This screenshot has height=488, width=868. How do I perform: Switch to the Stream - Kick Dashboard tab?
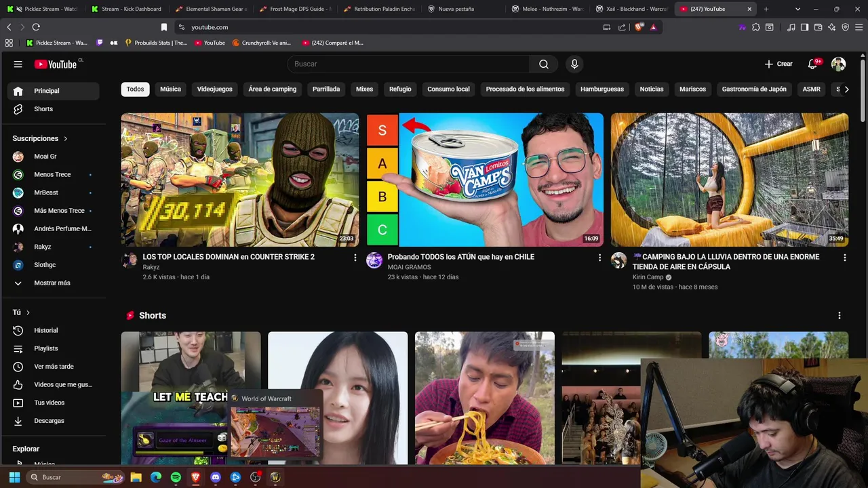pos(126,9)
